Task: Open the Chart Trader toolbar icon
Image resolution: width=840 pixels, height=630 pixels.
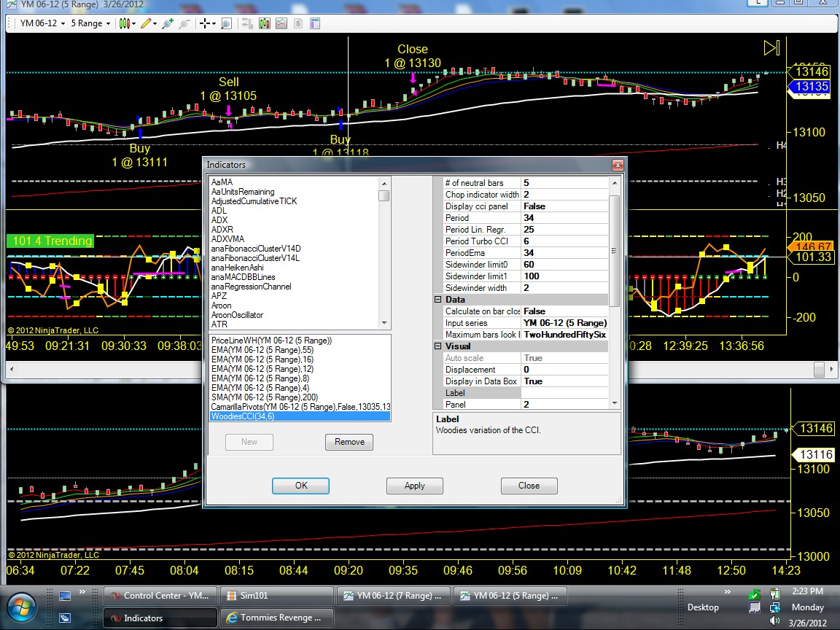Action: [247, 23]
